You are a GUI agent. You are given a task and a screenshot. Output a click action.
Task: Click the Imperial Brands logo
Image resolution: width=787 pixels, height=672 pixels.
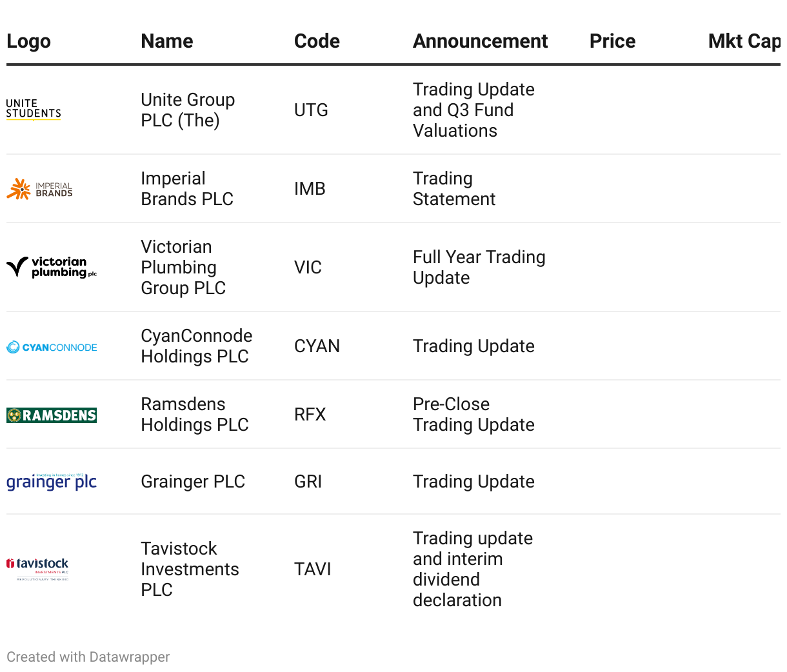[x=40, y=189]
